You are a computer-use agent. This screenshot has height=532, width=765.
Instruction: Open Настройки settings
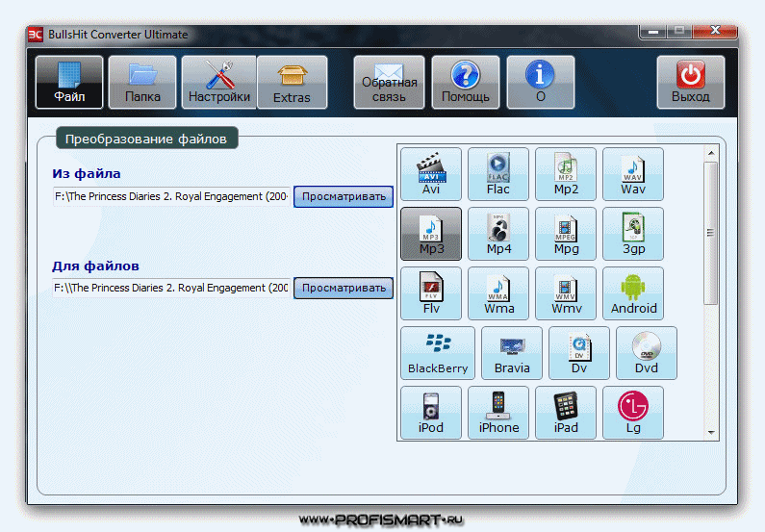[219, 82]
